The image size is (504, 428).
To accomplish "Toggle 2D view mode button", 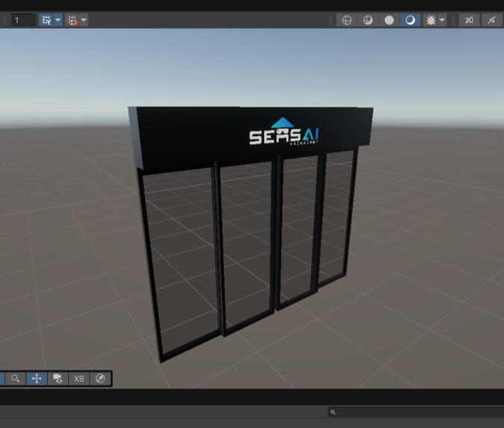I will (469, 20).
